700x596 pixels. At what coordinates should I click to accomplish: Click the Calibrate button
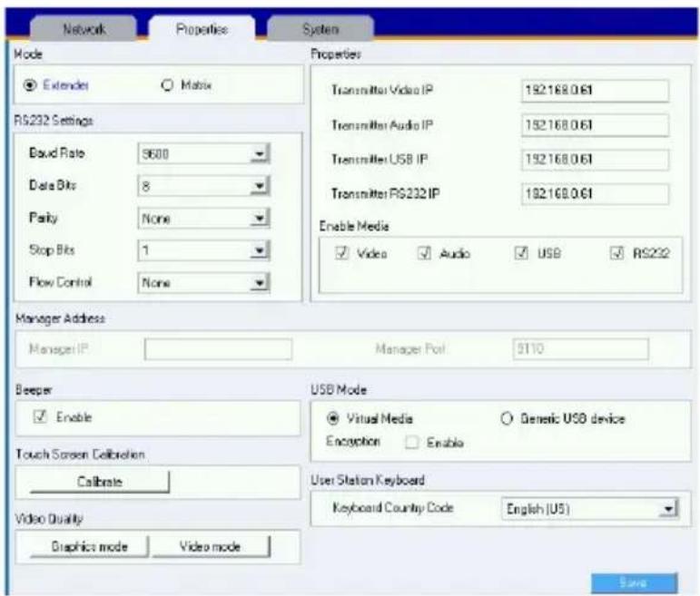[100, 482]
